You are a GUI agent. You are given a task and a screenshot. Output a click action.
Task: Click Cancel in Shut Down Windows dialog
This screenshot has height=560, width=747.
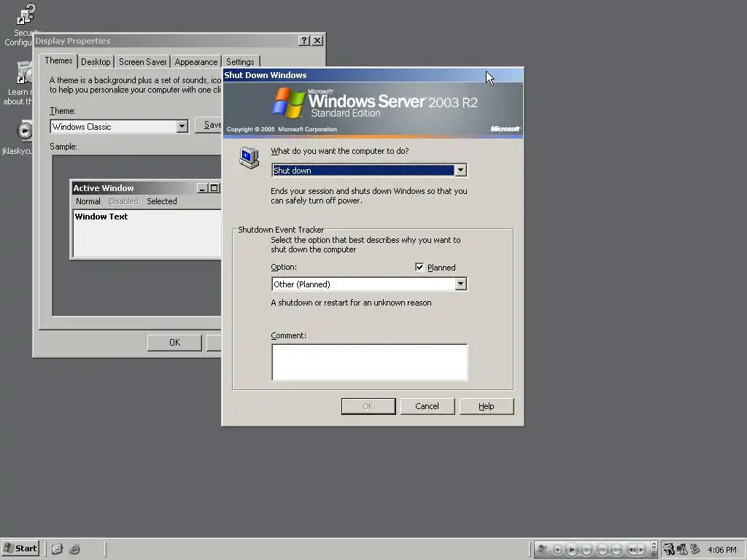click(x=427, y=406)
